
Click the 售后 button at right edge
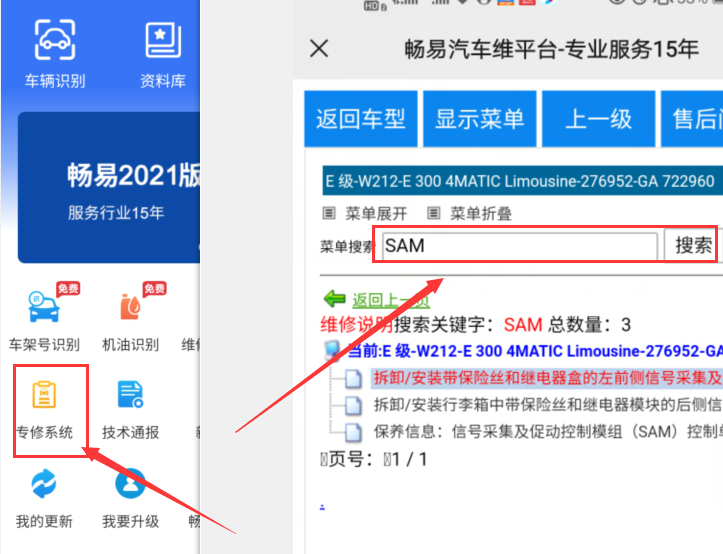click(x=692, y=119)
